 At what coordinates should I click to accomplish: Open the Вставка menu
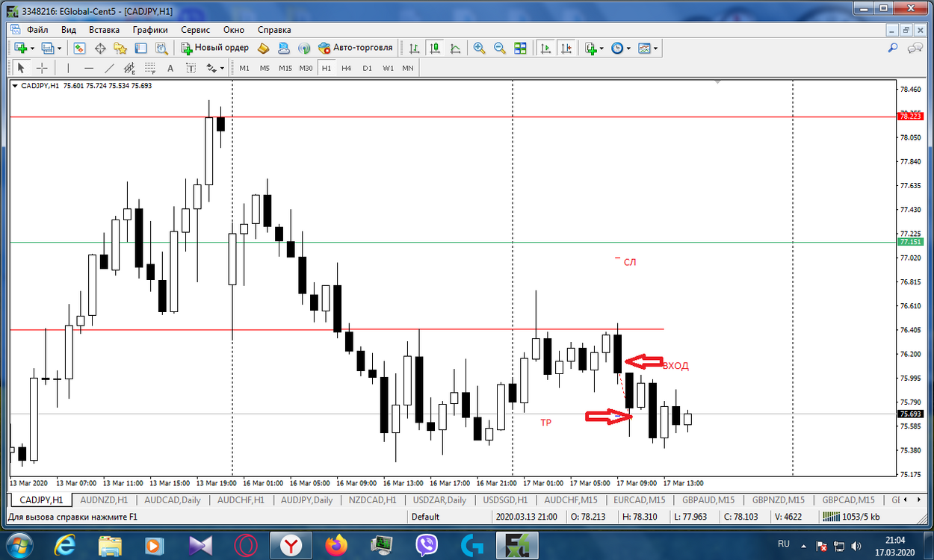(104, 30)
